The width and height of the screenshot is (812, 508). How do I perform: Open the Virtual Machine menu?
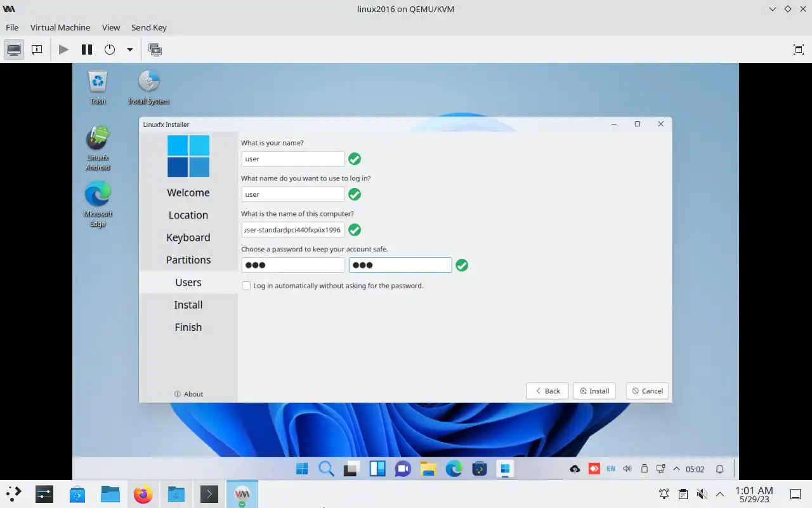tap(60, 27)
